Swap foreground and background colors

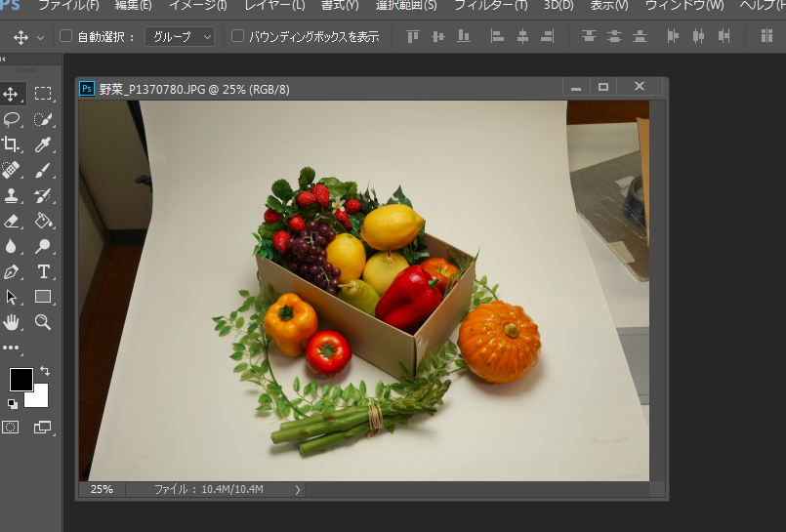45,371
